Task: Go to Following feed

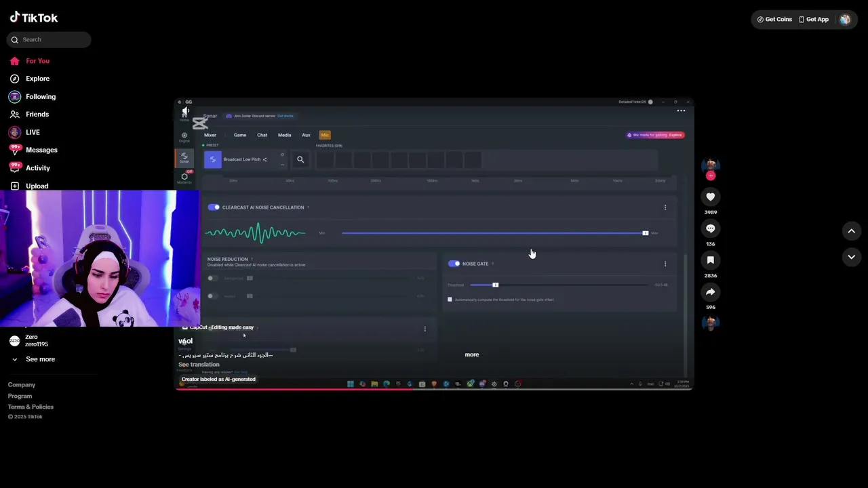Action: click(x=41, y=97)
